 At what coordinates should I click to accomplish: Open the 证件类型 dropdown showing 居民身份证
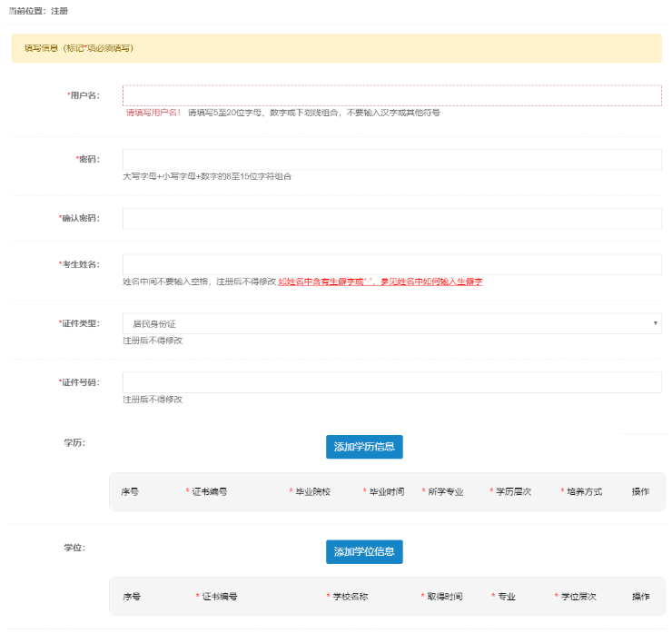391,323
